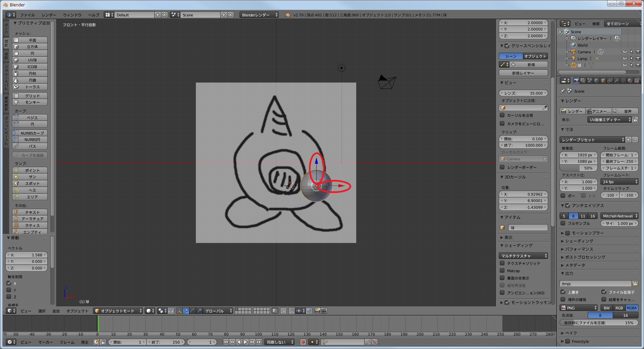The width and height of the screenshot is (644, 349).
Task: Select the rotate manipulator arc icon
Action: [x=193, y=311]
